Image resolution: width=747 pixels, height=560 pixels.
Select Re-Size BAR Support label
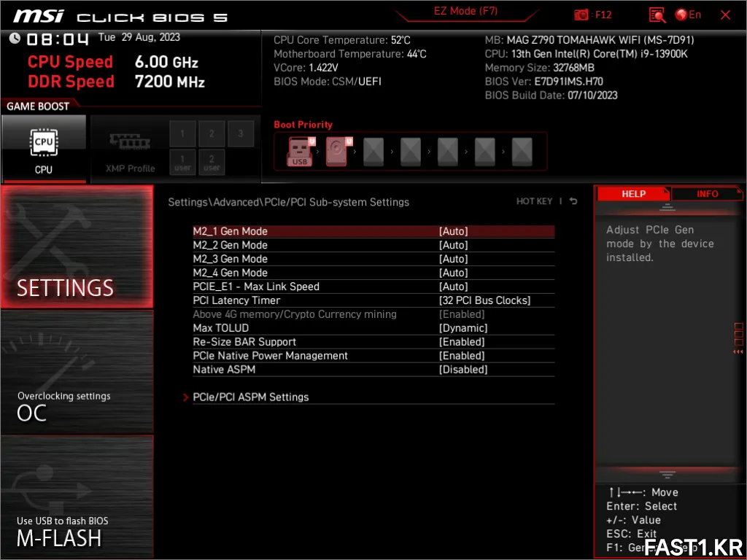click(x=244, y=342)
